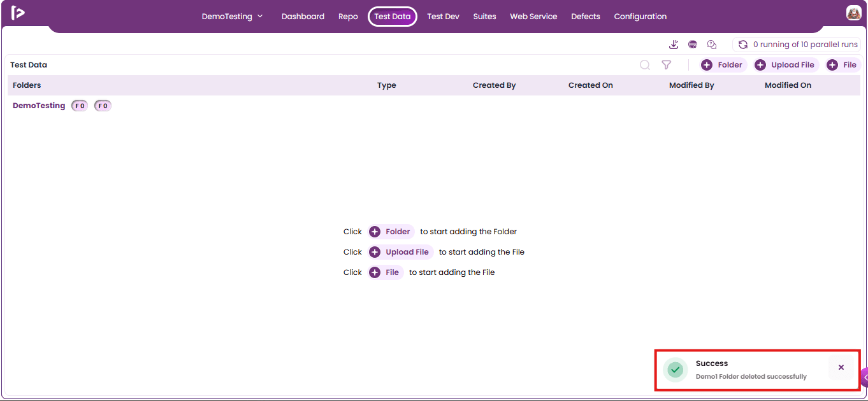Image resolution: width=868 pixels, height=401 pixels.
Task: Open the help chat bubbles icon
Action: tap(712, 45)
